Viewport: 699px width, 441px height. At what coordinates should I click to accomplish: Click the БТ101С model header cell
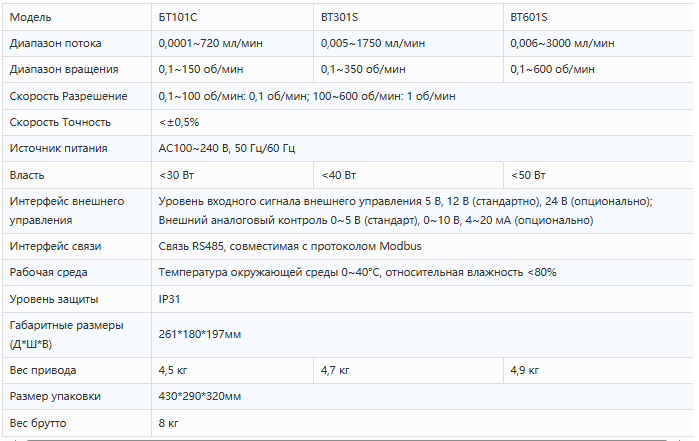coord(232,17)
